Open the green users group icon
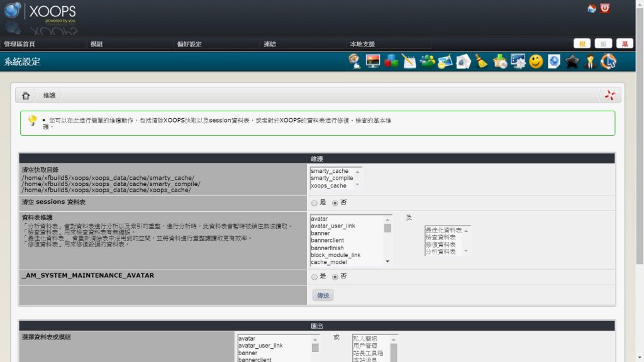The image size is (644, 362). (427, 62)
